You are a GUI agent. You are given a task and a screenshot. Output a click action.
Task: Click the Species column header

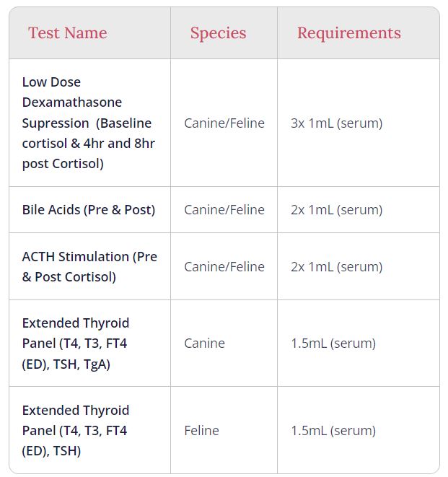[218, 33]
